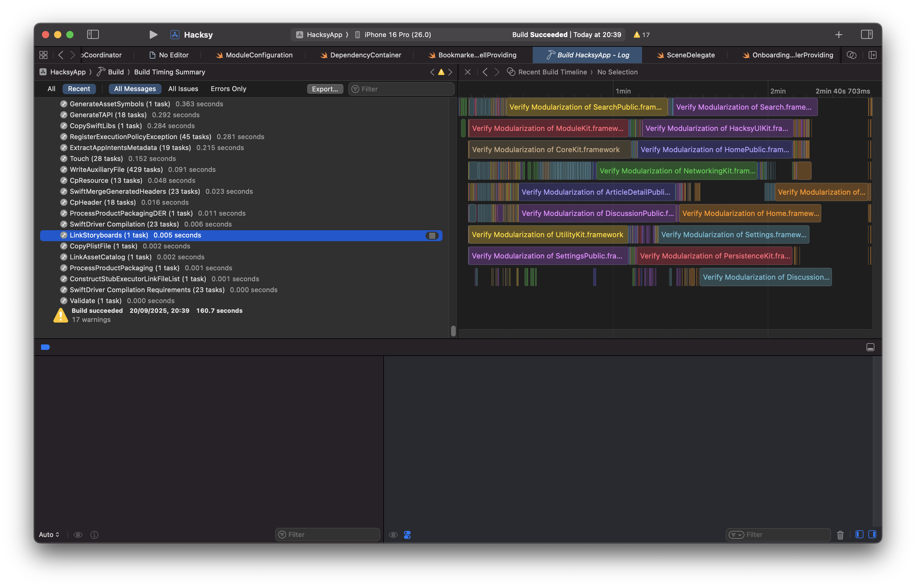Open the console filter options dropdown
This screenshot has height=588, width=916.
(736, 535)
